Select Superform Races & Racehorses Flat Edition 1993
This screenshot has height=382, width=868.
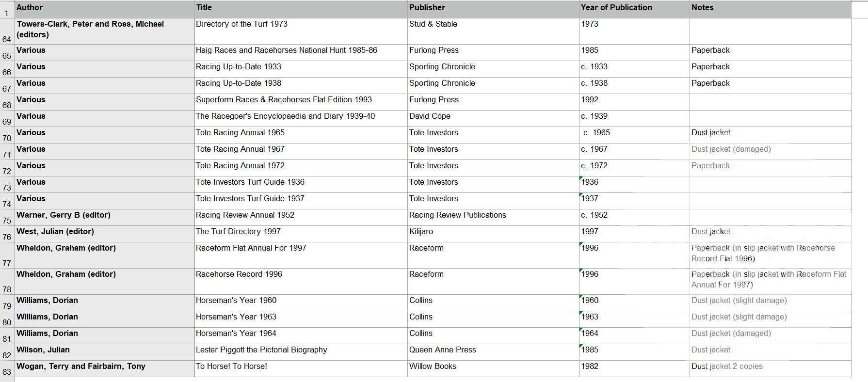point(301,102)
